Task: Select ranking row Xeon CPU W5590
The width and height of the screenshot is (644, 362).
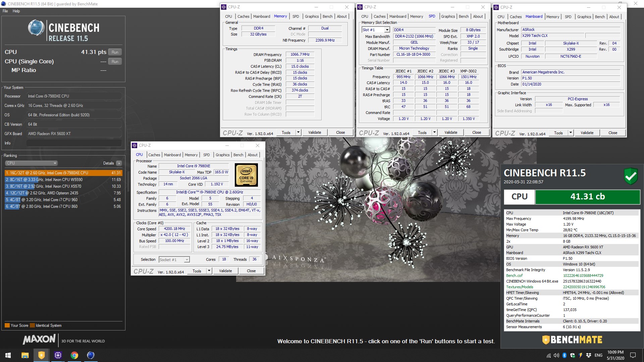Action: [63, 180]
